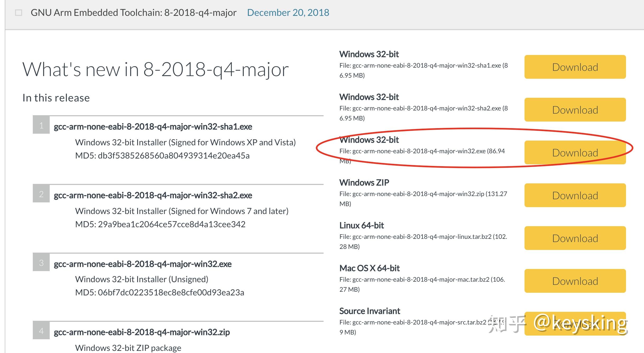Select release item number 2 badge
This screenshot has width=644, height=353.
click(x=41, y=194)
